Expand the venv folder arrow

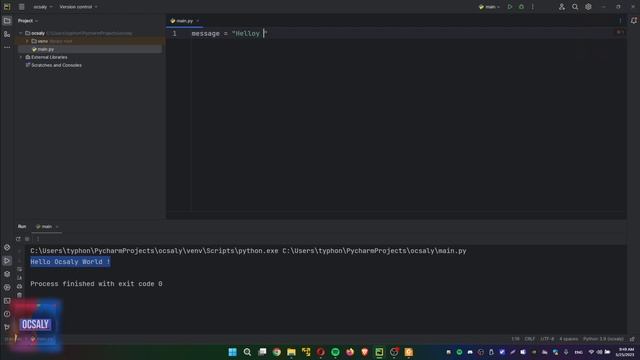click(27, 41)
